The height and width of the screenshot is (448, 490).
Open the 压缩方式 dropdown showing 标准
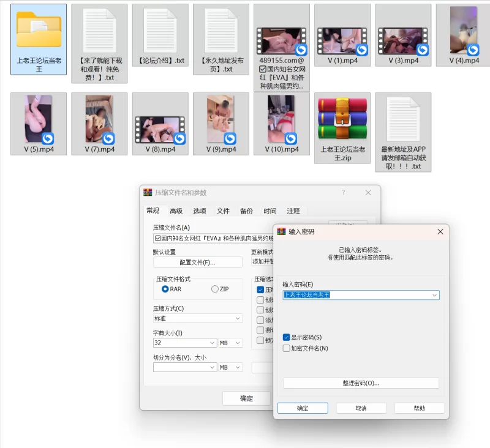point(197,318)
